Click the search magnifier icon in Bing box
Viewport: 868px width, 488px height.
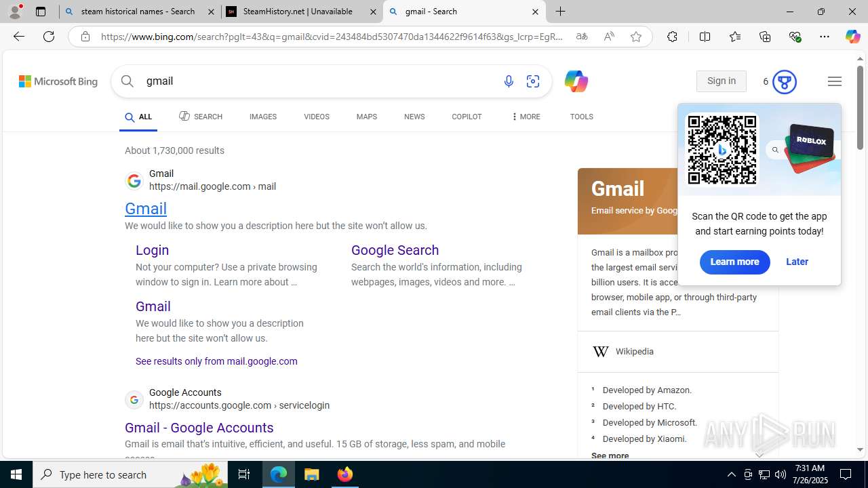[x=127, y=81]
